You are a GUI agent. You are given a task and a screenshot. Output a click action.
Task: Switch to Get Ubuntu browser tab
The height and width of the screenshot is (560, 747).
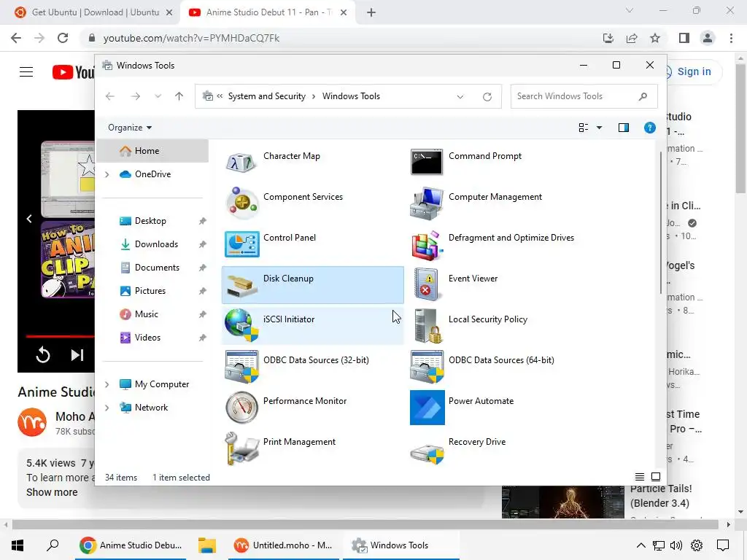coord(94,12)
